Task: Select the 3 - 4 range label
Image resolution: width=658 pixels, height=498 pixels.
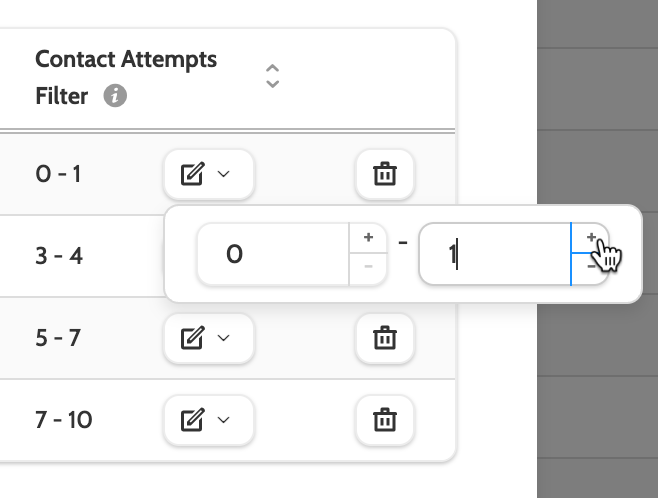Action: click(x=59, y=256)
